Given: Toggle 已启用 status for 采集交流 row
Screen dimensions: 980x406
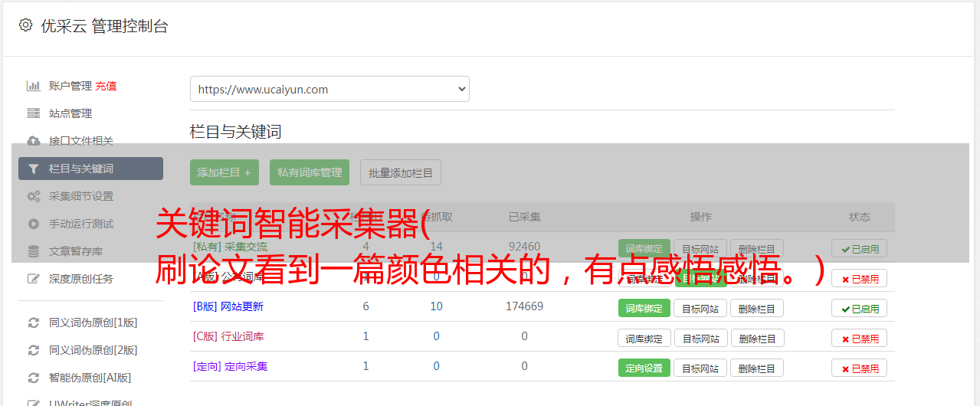Looking at the screenshot, I should 859,248.
